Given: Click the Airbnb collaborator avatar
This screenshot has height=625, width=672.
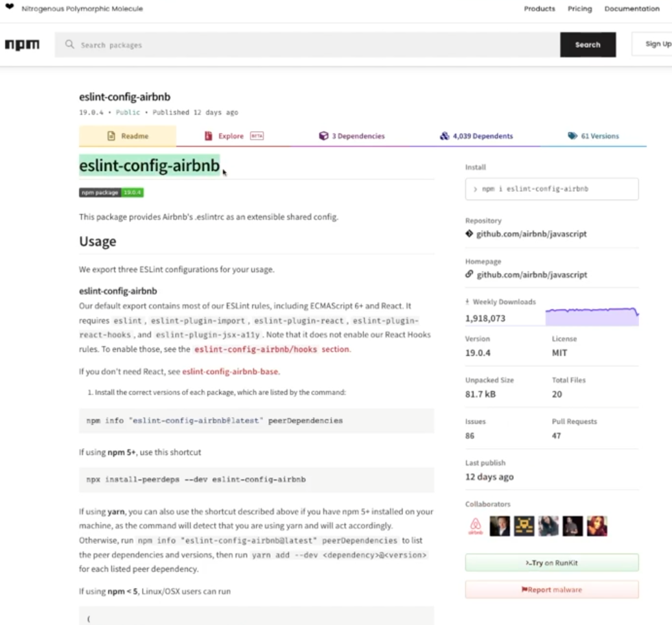Looking at the screenshot, I should pos(475,526).
